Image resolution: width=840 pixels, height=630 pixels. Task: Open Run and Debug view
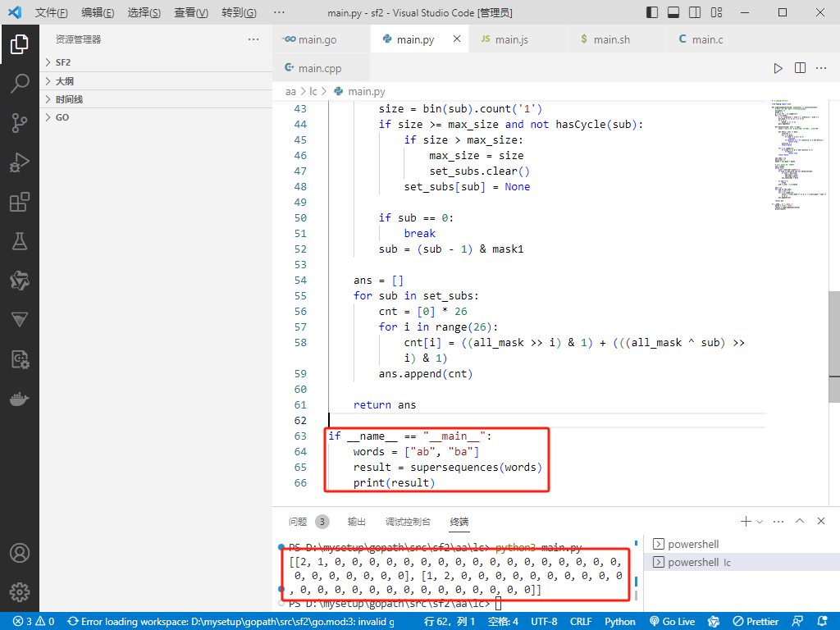(x=20, y=162)
